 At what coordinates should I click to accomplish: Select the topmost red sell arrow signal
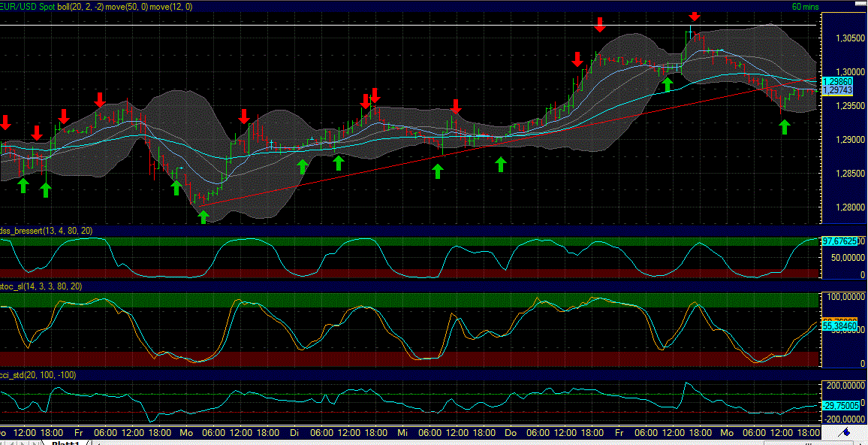click(694, 16)
